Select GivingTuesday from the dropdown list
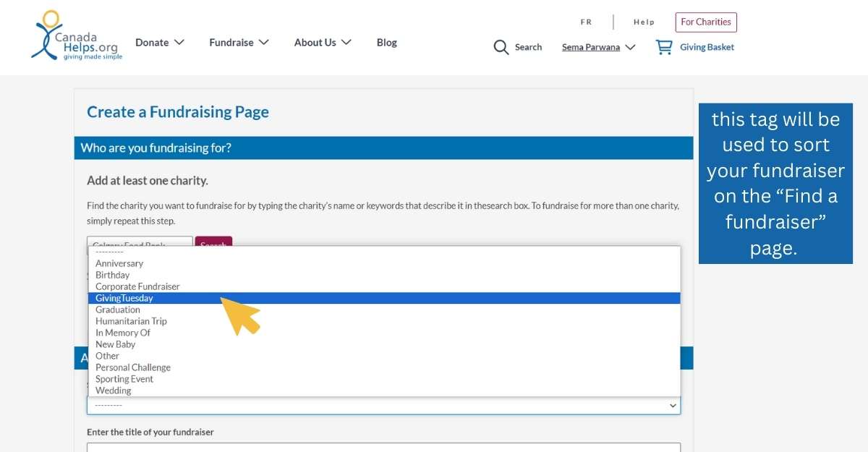 124,298
